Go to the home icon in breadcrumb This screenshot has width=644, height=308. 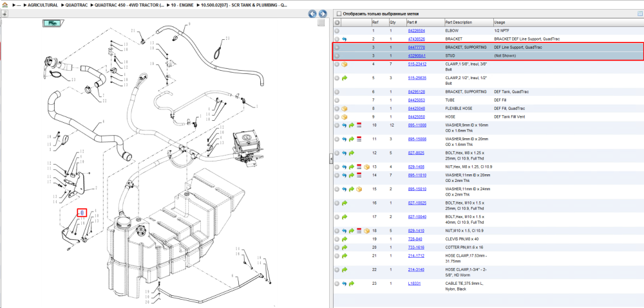click(x=5, y=5)
